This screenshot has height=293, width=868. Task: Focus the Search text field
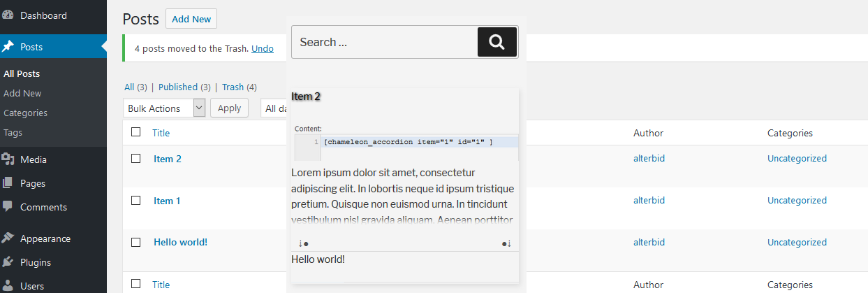384,42
